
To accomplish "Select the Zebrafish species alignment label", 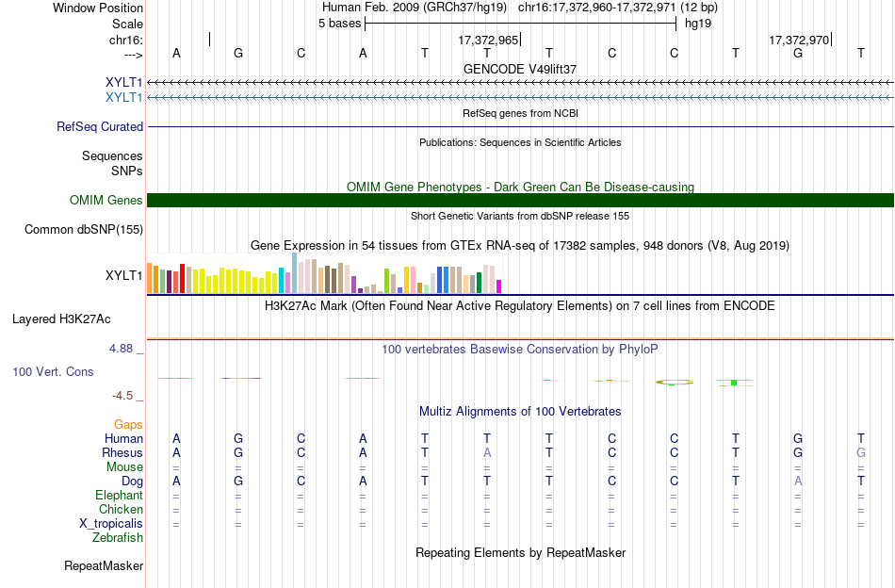I will point(118,537).
